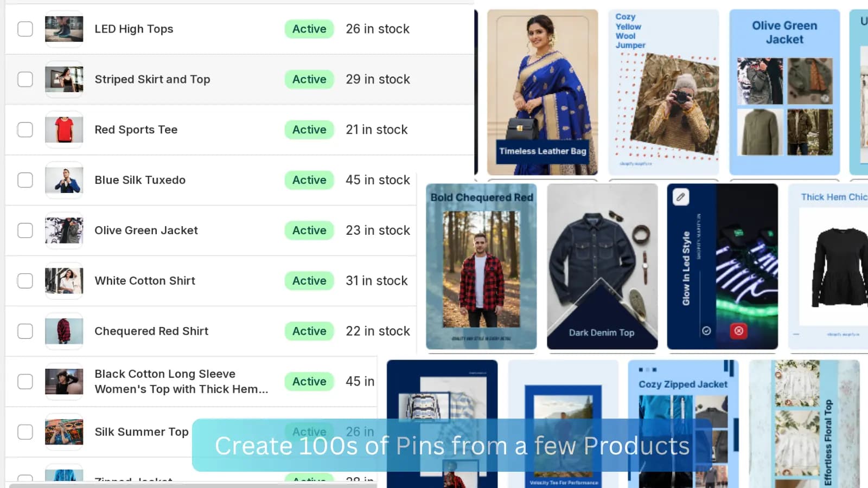This screenshot has height=488, width=868.
Task: Click the Red Sports Tee product image
Action: (64, 130)
